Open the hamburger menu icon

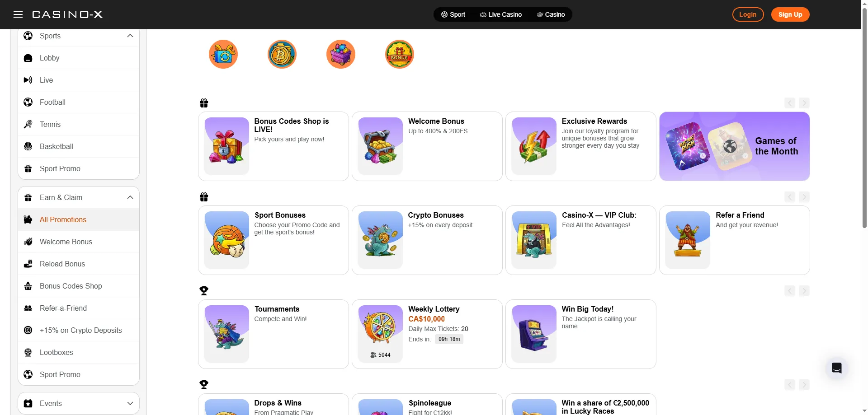(18, 14)
